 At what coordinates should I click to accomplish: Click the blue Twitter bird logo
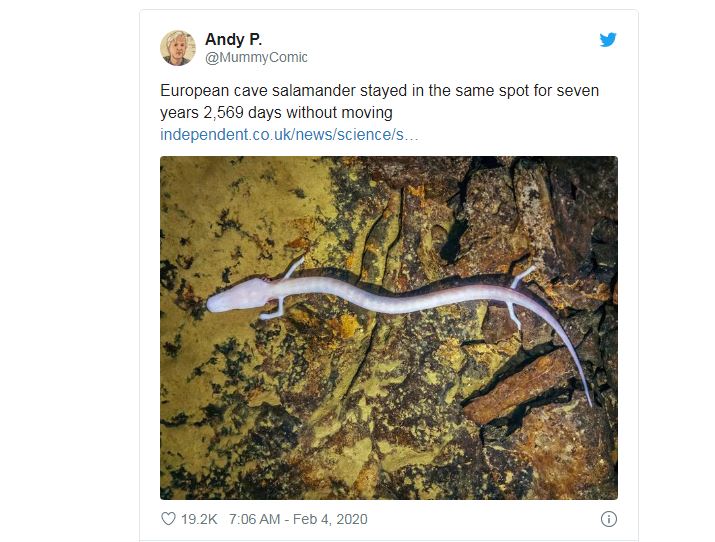pos(608,40)
